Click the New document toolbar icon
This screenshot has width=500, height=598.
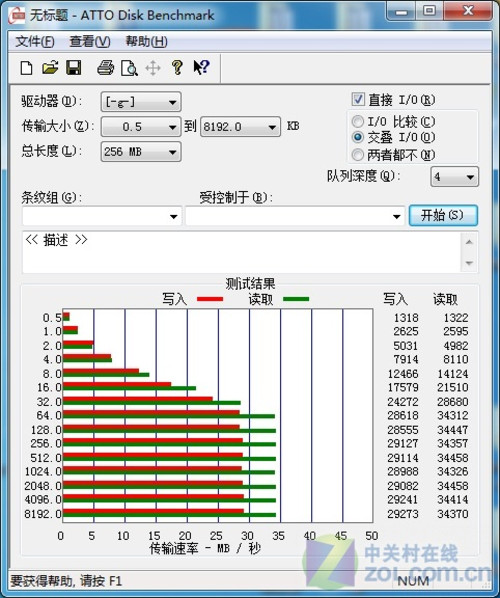[x=26, y=68]
